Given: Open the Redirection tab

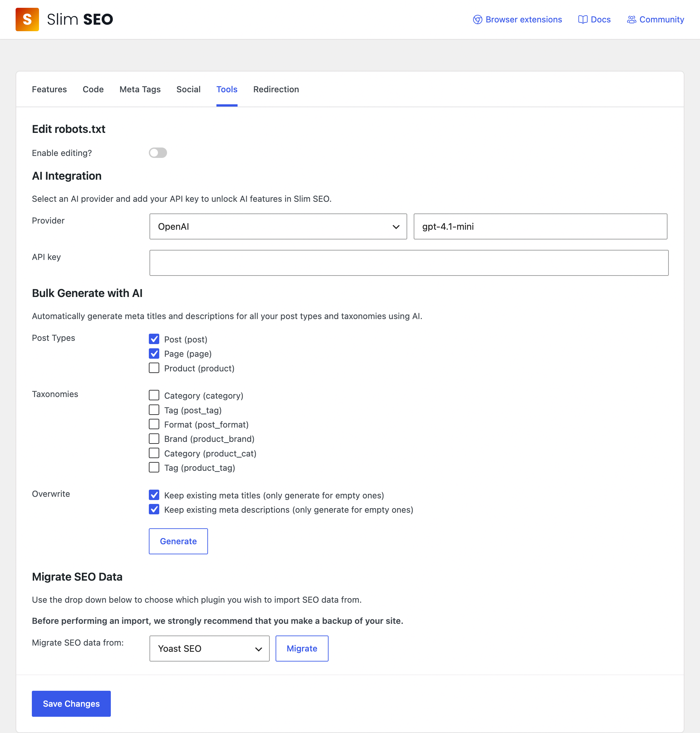Looking at the screenshot, I should (x=276, y=89).
